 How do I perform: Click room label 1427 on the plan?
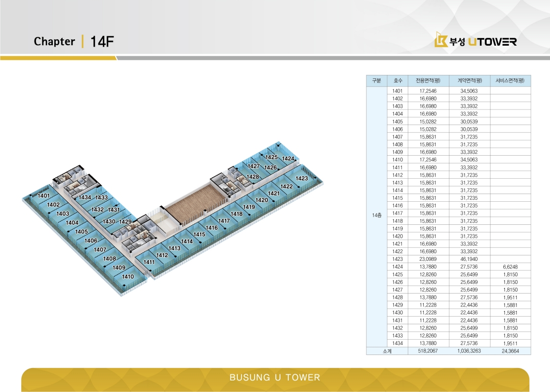(254, 166)
